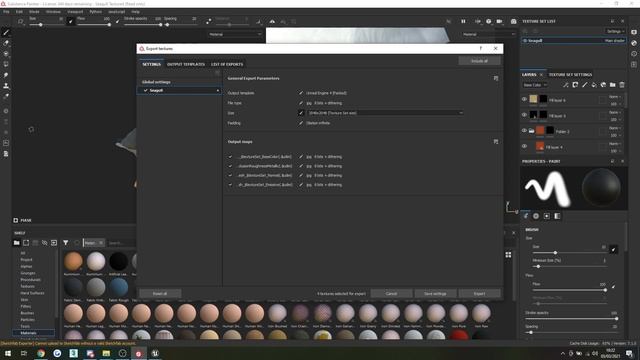Uncheck the Emissive output map checkbox
The width and height of the screenshot is (640, 360).
230,185
